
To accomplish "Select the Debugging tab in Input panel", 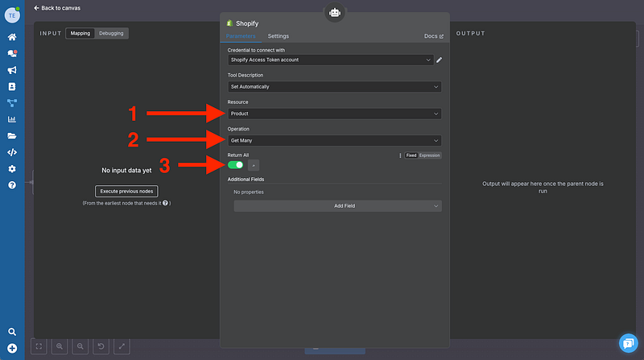I will [x=111, y=33].
